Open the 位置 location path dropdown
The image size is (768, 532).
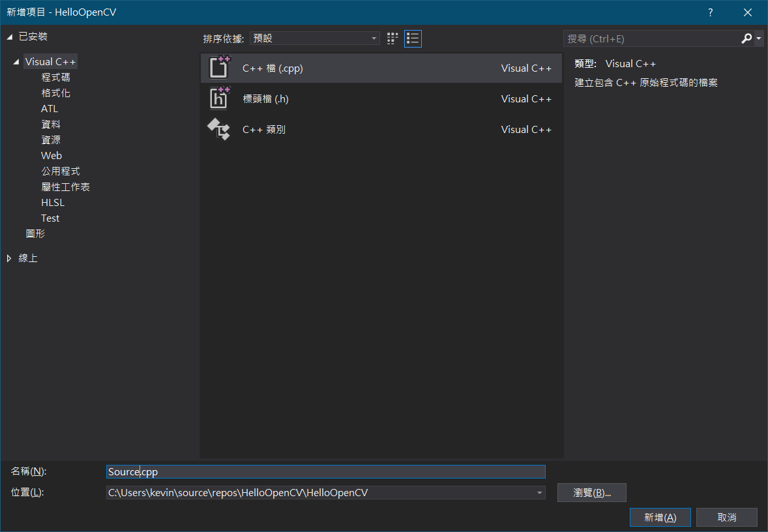tap(539, 493)
